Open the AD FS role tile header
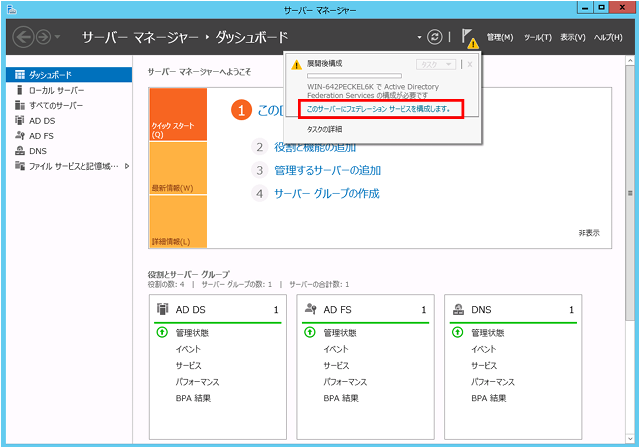 tap(365, 310)
